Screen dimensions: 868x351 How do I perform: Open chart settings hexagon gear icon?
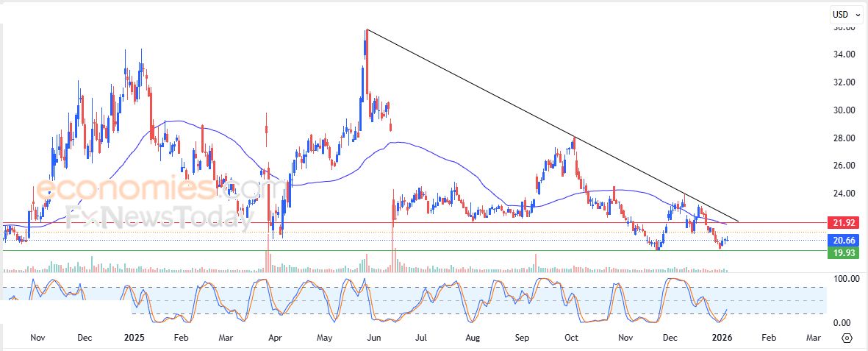coord(846,338)
